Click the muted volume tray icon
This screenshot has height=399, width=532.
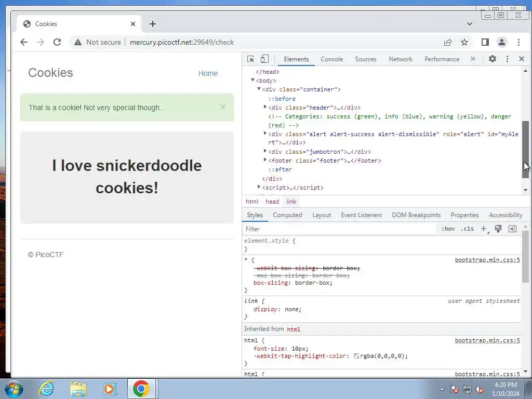pyautogui.click(x=480, y=390)
